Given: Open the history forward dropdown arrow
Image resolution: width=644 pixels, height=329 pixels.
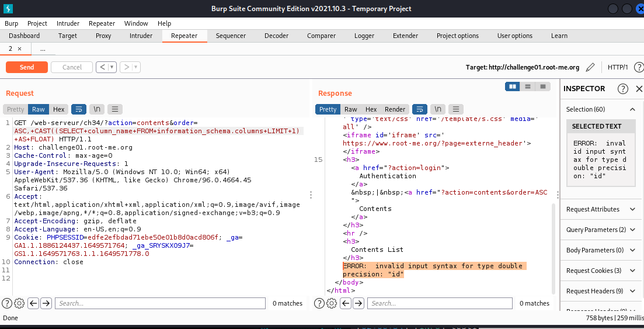Looking at the screenshot, I should pos(137,67).
